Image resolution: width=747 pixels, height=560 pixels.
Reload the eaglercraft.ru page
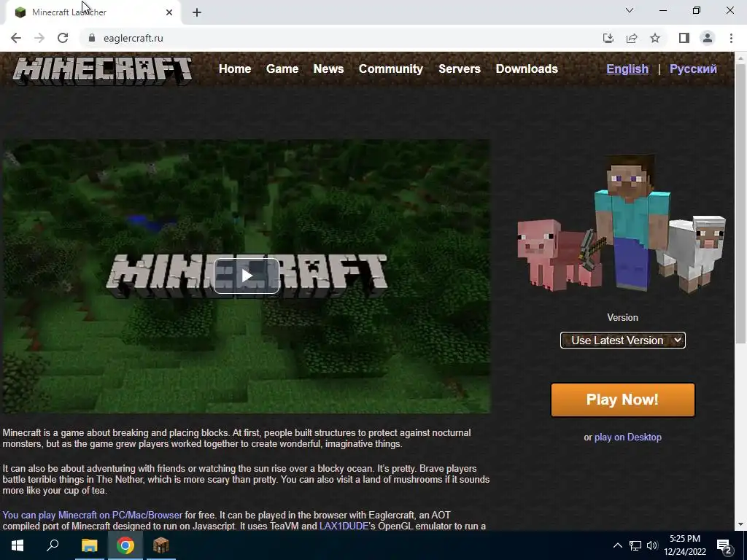click(63, 38)
